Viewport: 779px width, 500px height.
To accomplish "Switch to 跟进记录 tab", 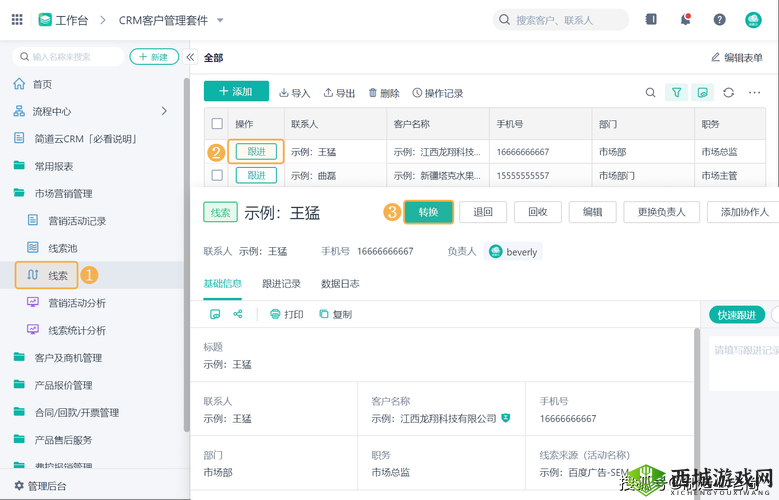I will (281, 284).
